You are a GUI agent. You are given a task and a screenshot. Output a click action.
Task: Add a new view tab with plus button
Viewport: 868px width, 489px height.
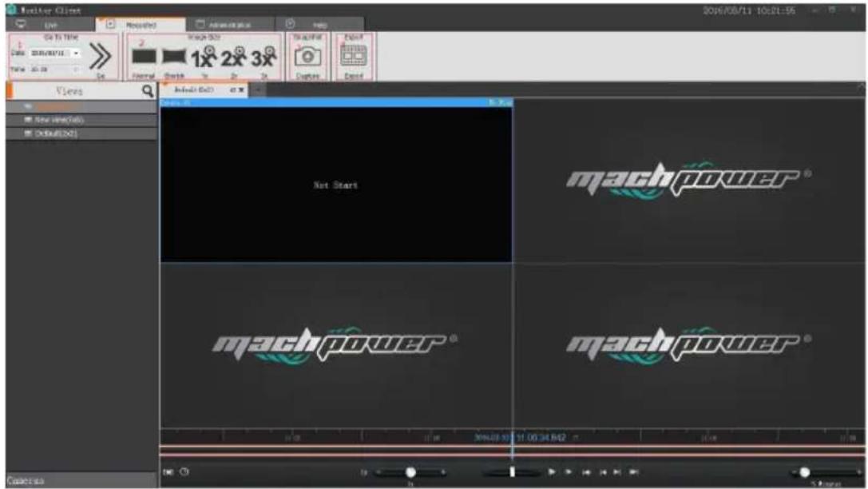pyautogui.click(x=257, y=89)
